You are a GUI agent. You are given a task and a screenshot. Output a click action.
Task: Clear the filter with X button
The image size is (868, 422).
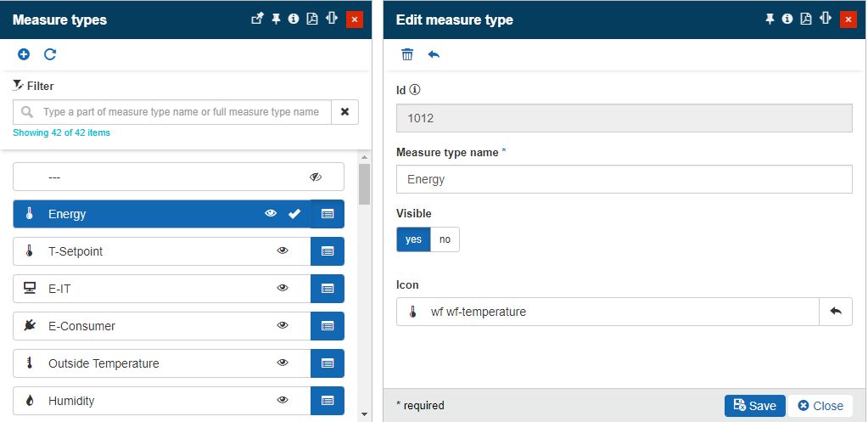(344, 112)
